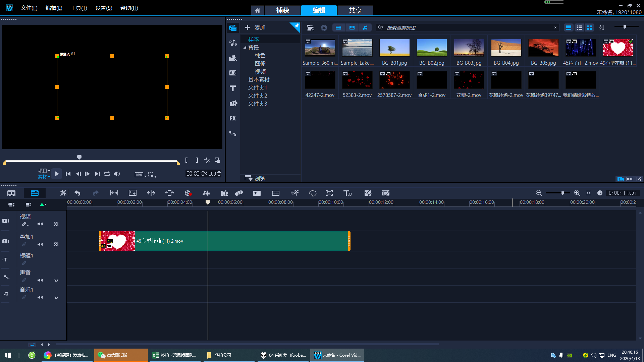Switch to storyboard view icon
The width and height of the screenshot is (644, 362).
[x=11, y=193]
